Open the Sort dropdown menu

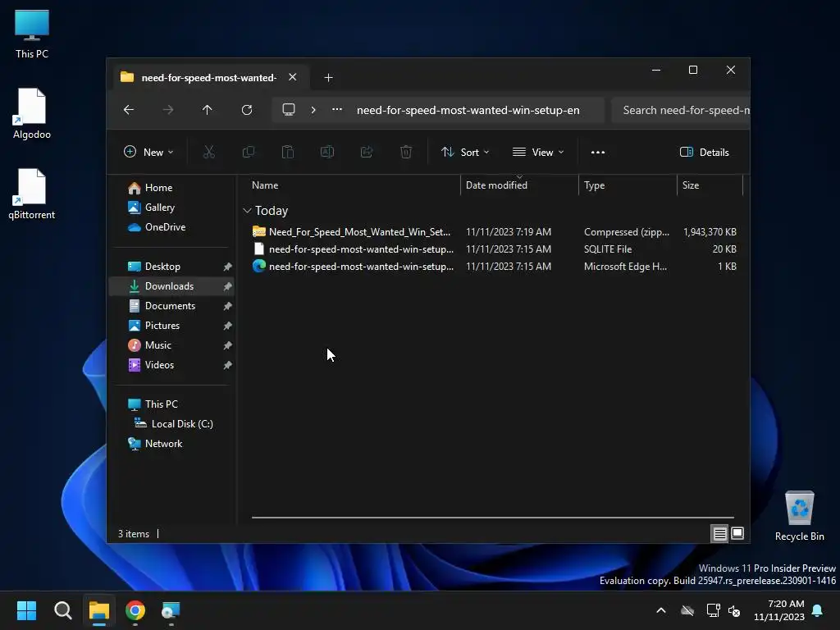tap(465, 152)
